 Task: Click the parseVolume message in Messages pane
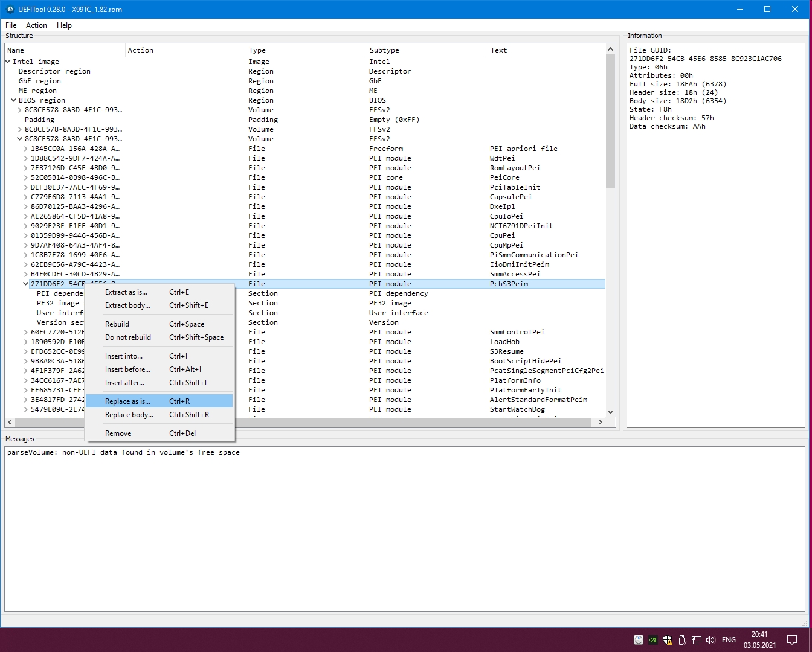(x=123, y=452)
